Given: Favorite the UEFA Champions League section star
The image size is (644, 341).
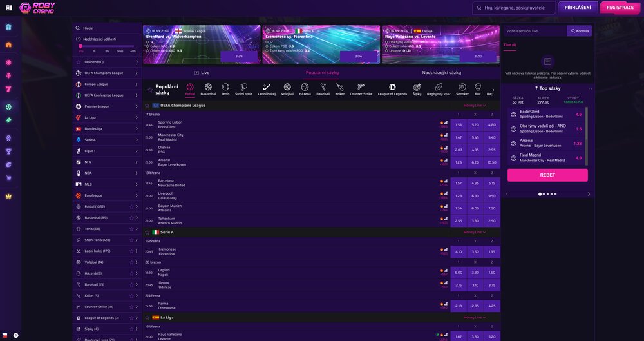Looking at the screenshot, I should coord(147,105).
